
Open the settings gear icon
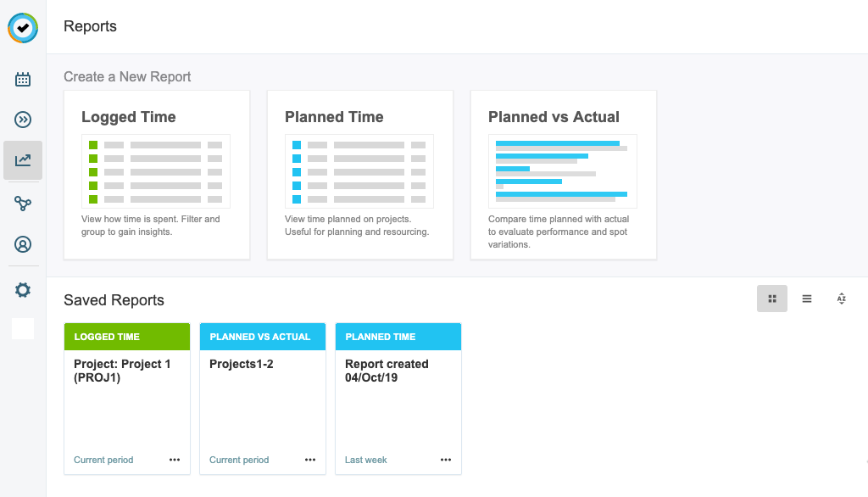(23, 290)
